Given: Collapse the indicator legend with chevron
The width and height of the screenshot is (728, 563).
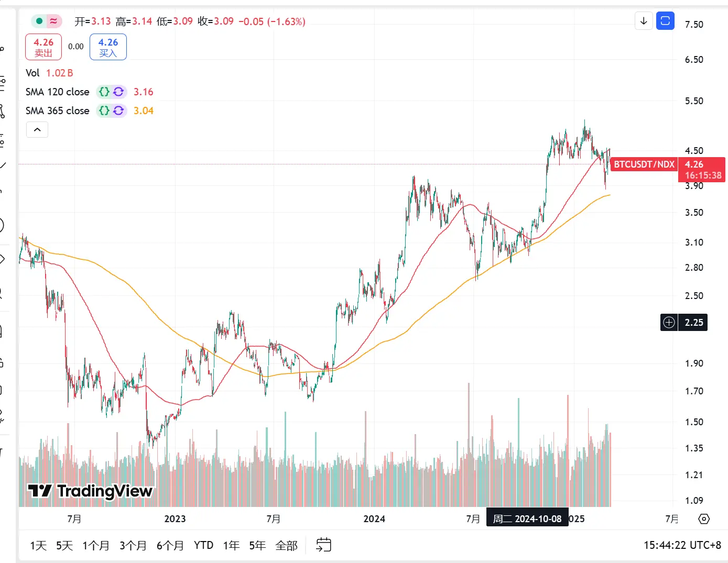Looking at the screenshot, I should [37, 129].
